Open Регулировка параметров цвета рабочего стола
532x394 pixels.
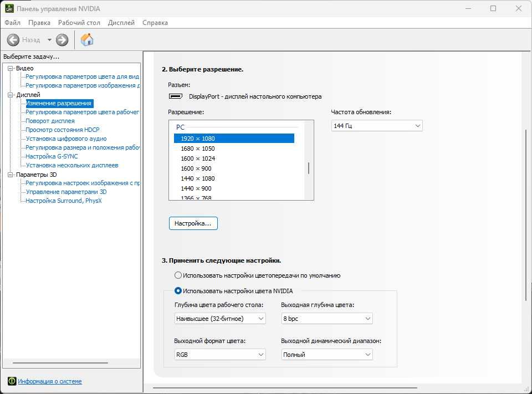pyautogui.click(x=83, y=112)
